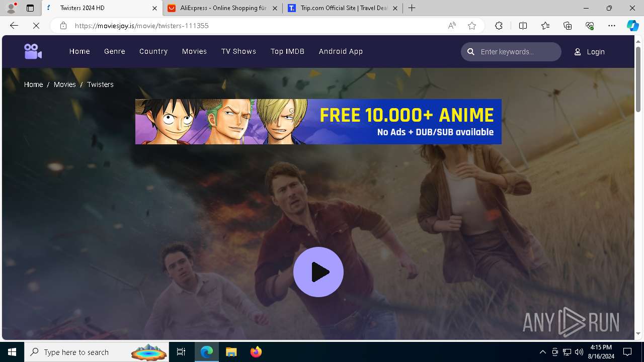644x362 pixels.
Task: Click the search magnifier icon
Action: (471, 52)
